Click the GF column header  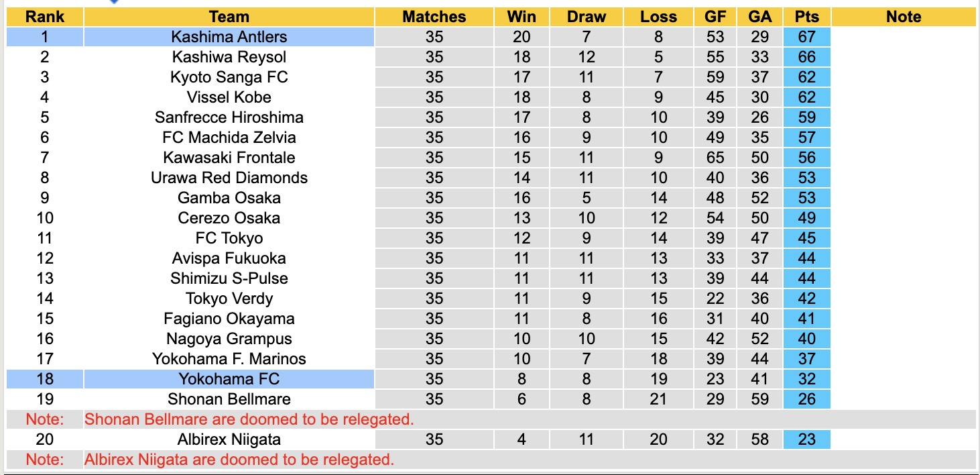tap(715, 17)
